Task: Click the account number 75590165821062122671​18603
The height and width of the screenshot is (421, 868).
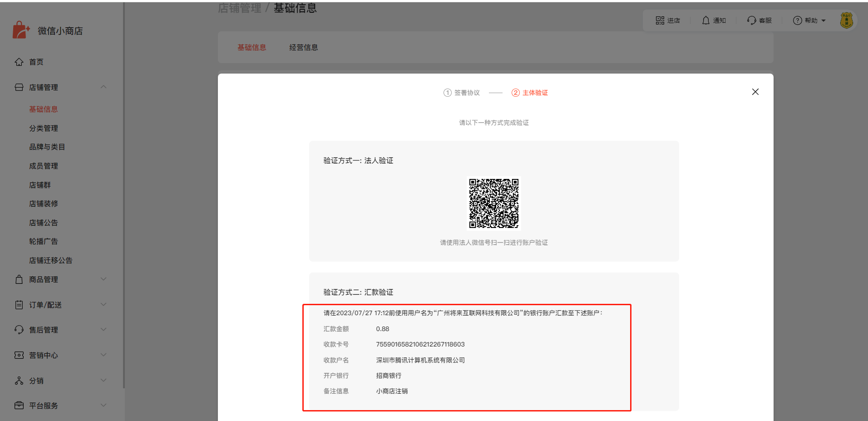Action: [x=420, y=344]
